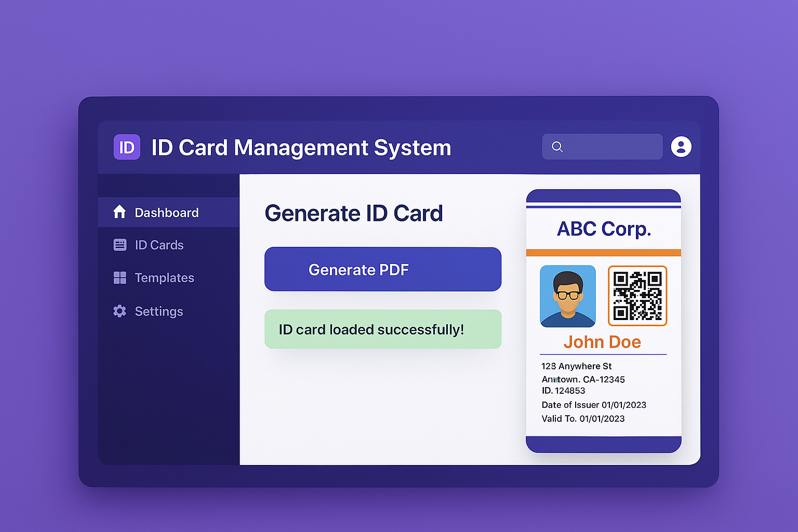This screenshot has height=532, width=798.
Task: Click the search magnifier icon
Action: (x=557, y=147)
